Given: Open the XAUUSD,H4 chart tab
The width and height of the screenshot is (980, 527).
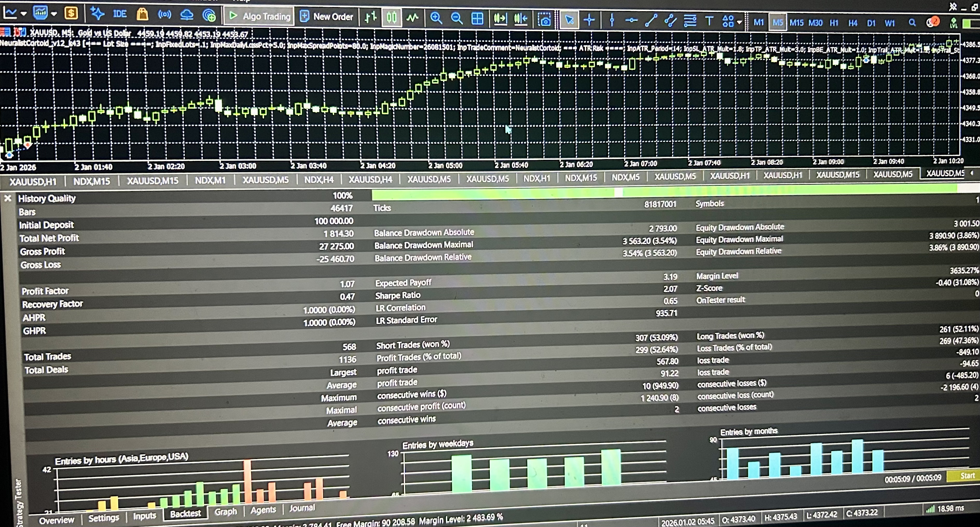Looking at the screenshot, I should pyautogui.click(x=370, y=179).
